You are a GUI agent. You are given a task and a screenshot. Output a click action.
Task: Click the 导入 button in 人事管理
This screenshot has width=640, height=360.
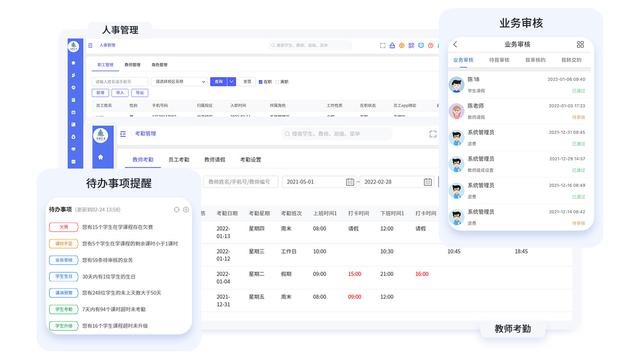point(120,93)
